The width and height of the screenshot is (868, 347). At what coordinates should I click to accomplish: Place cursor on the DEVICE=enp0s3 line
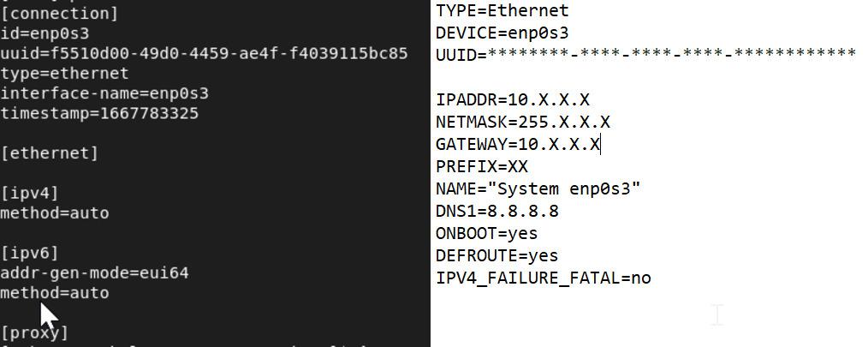(x=502, y=33)
